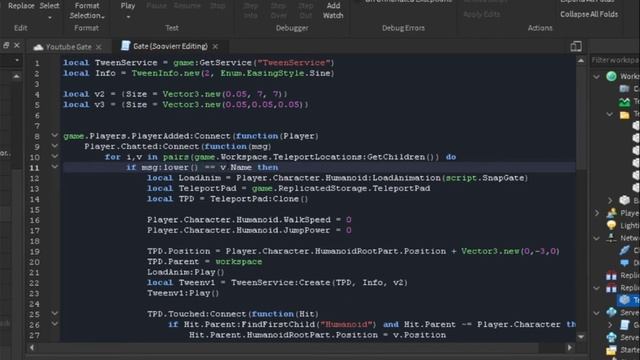Fold the if block at line 11
640x360 pixels.
[x=55, y=167]
